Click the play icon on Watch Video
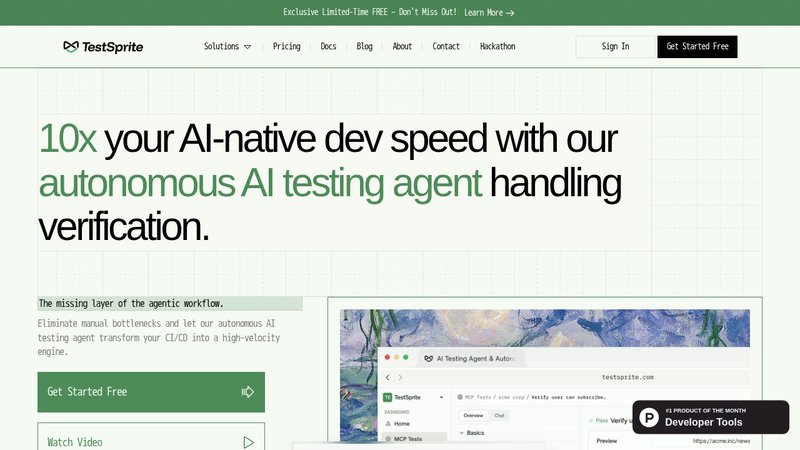The image size is (800, 450). click(x=248, y=442)
